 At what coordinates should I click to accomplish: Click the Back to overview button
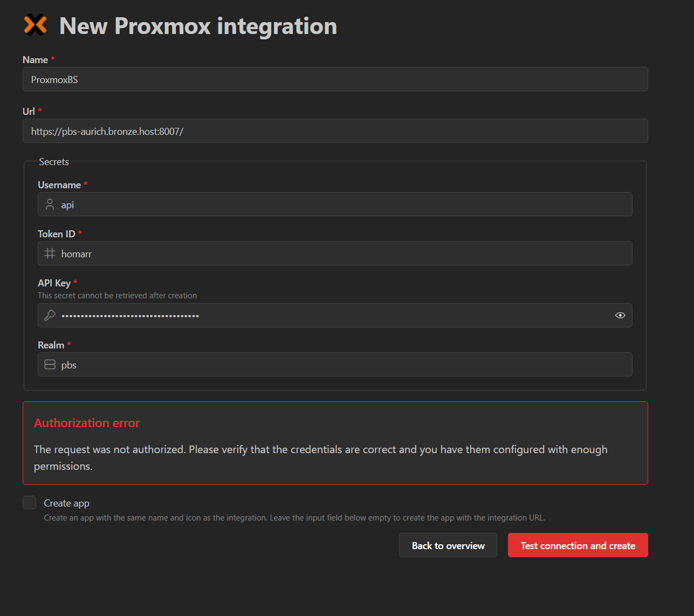click(x=448, y=545)
